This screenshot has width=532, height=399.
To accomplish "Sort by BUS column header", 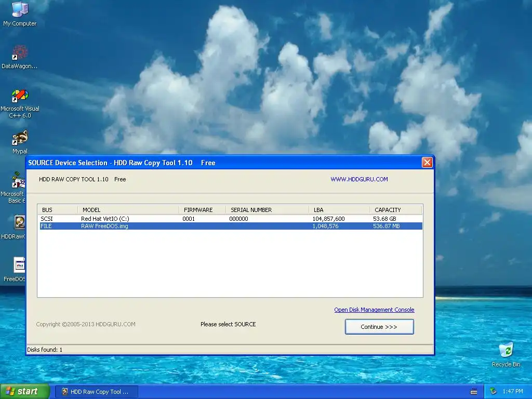I will pyautogui.click(x=58, y=210).
